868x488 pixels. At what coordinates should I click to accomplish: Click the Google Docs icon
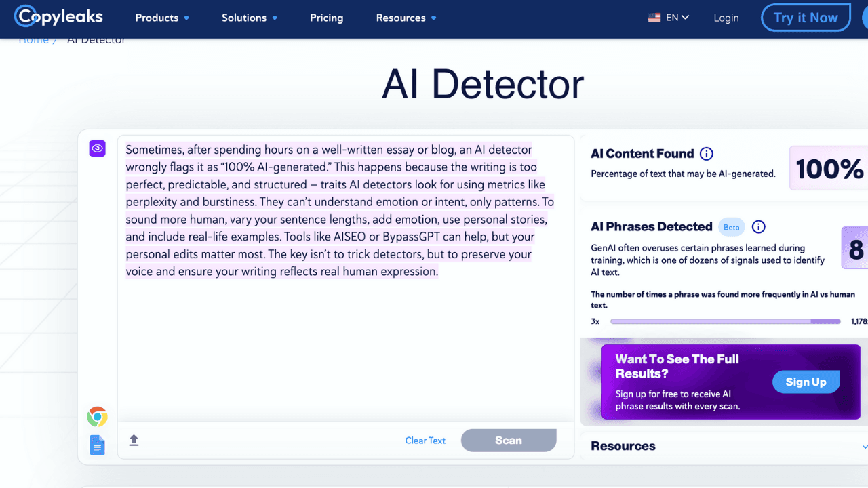click(97, 445)
